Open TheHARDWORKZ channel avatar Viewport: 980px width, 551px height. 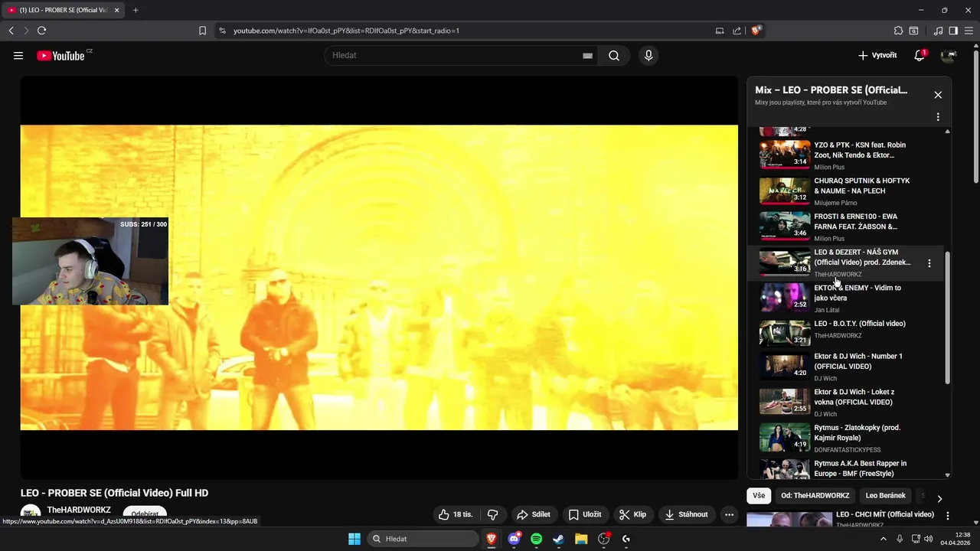coord(31,515)
